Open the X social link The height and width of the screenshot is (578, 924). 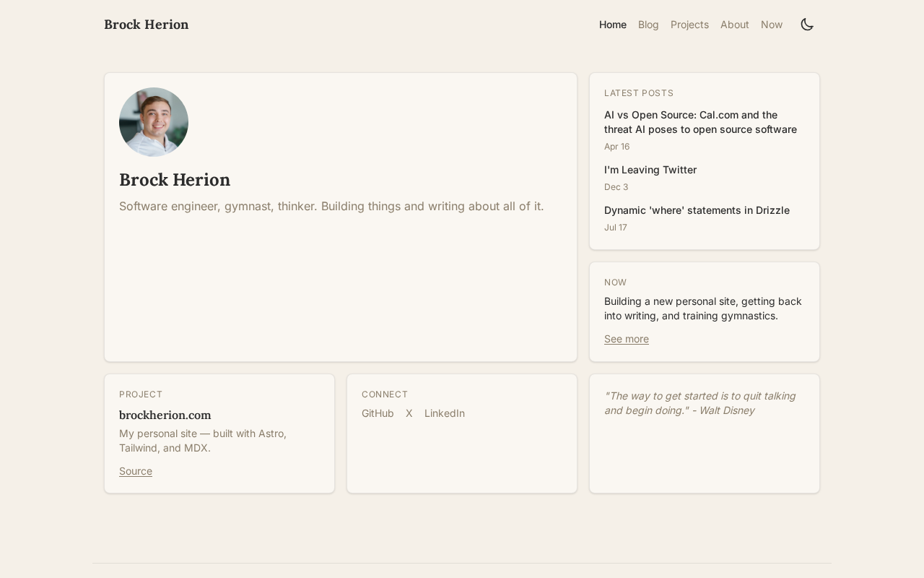(409, 413)
